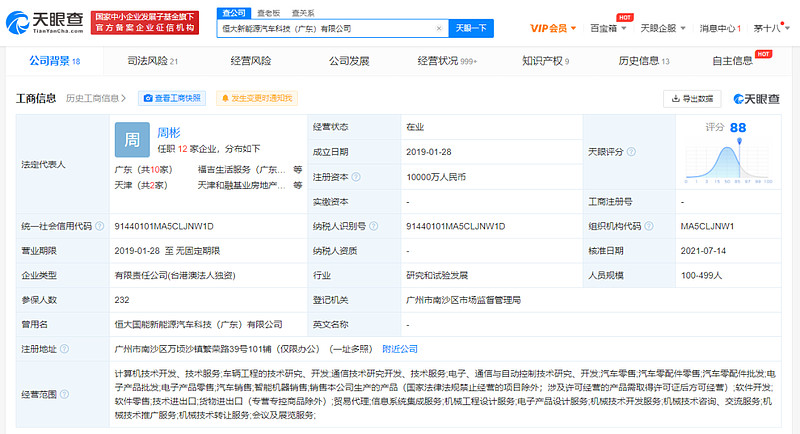Click 研究和试验发展 industry value
Image resolution: width=800 pixels, height=434 pixels.
coord(437,275)
